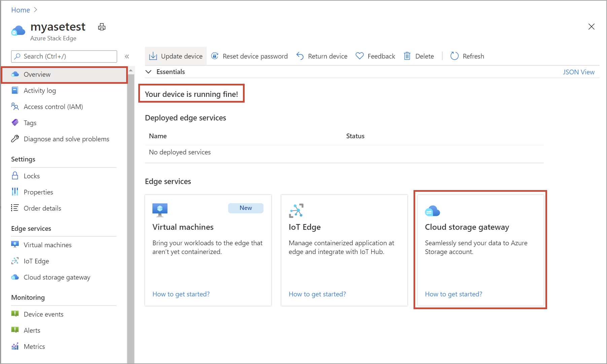
Task: Click the Reset device password icon
Action: pos(215,56)
